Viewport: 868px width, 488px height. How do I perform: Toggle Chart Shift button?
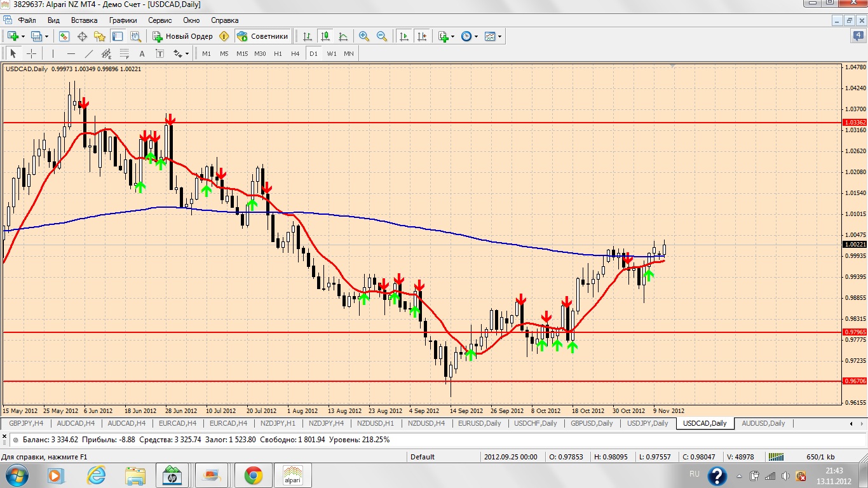421,36
